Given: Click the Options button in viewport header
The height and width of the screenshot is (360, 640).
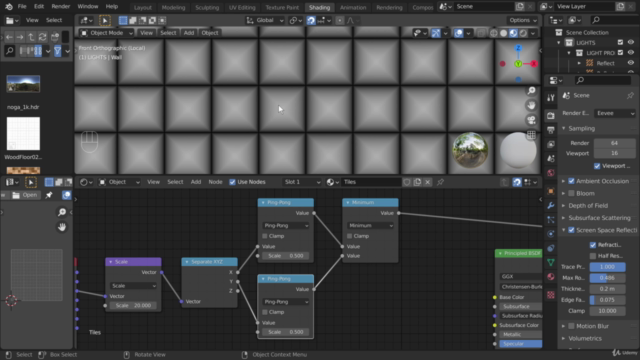Looking at the screenshot, I should point(523,20).
